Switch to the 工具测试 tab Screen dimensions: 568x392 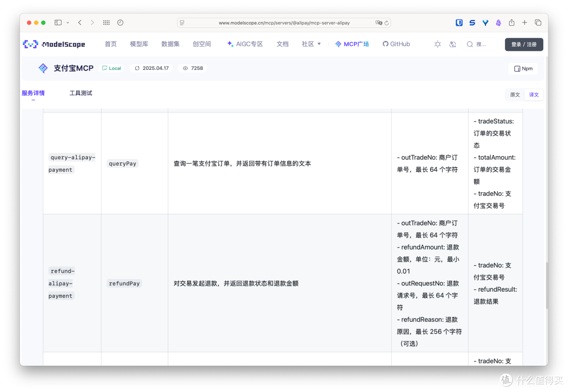tap(81, 93)
